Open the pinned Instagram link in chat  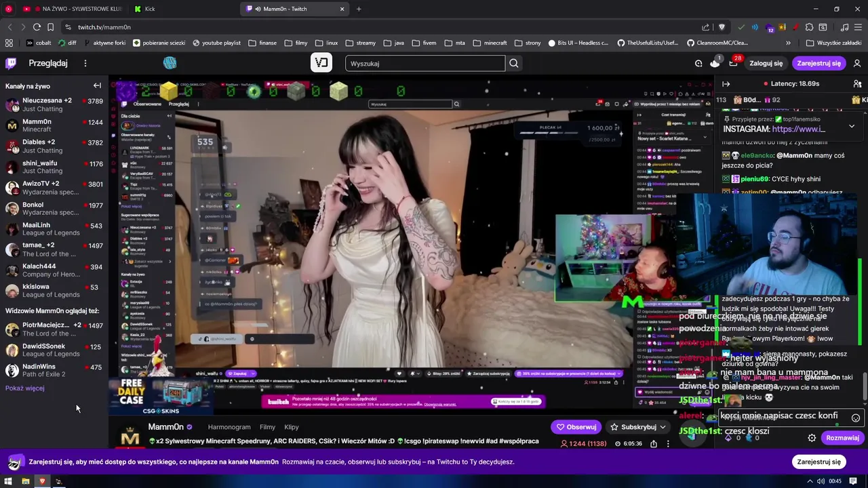798,129
